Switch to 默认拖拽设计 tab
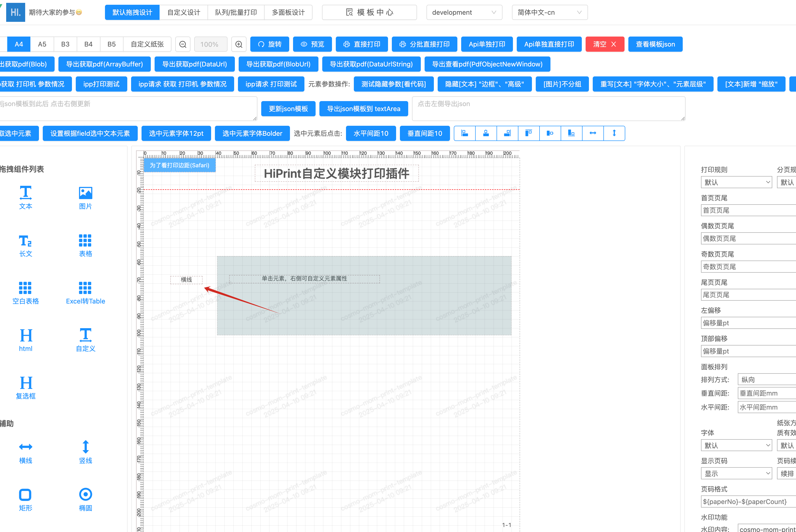796x532 pixels. click(132, 12)
